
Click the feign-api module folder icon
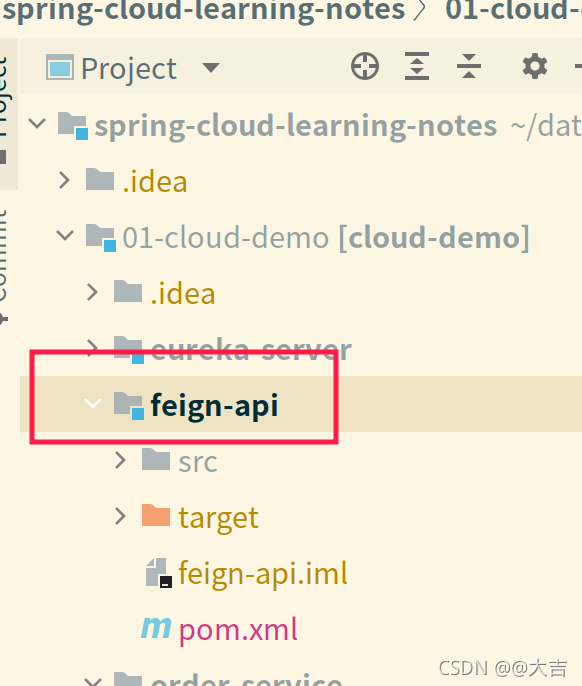click(x=129, y=406)
